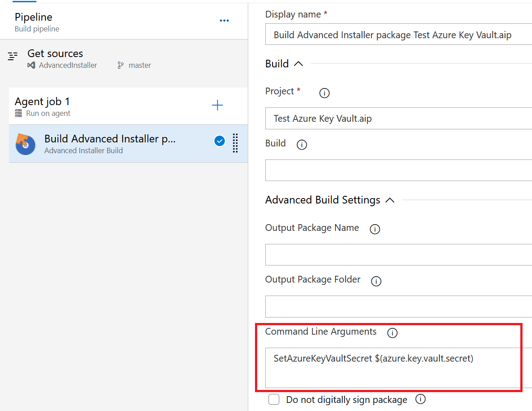Click the Display name field label

tap(293, 14)
